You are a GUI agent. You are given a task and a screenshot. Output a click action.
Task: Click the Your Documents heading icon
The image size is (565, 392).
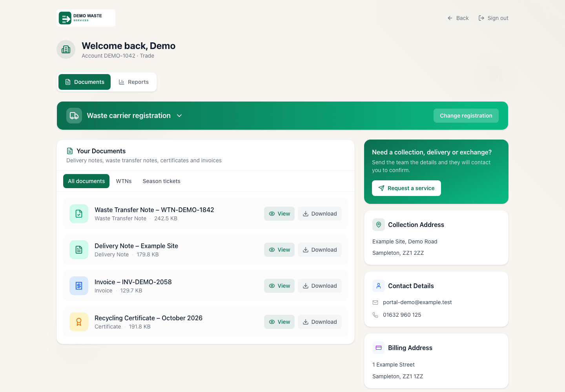[x=70, y=151]
